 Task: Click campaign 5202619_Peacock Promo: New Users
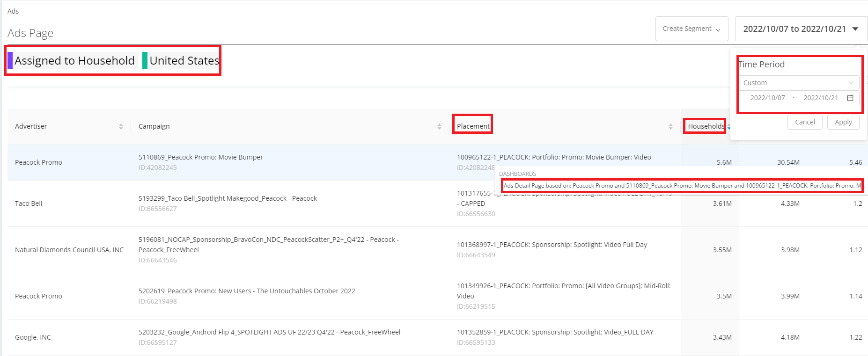click(247, 291)
